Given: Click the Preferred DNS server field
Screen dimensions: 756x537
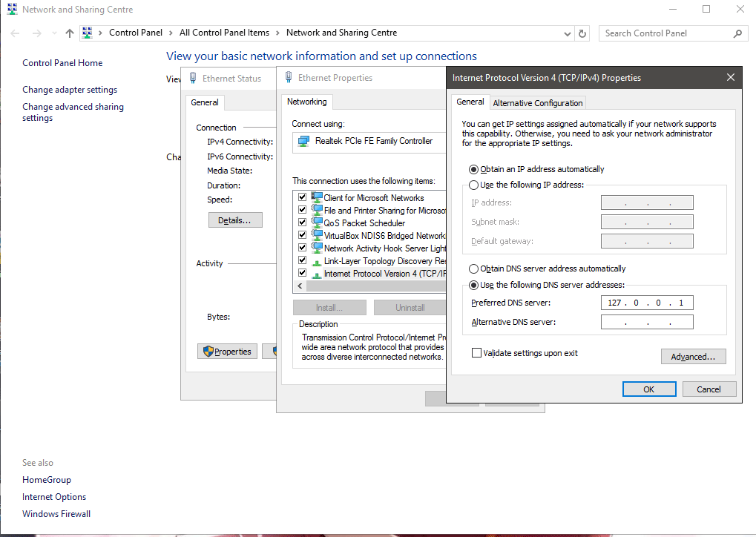Looking at the screenshot, I should pos(647,303).
